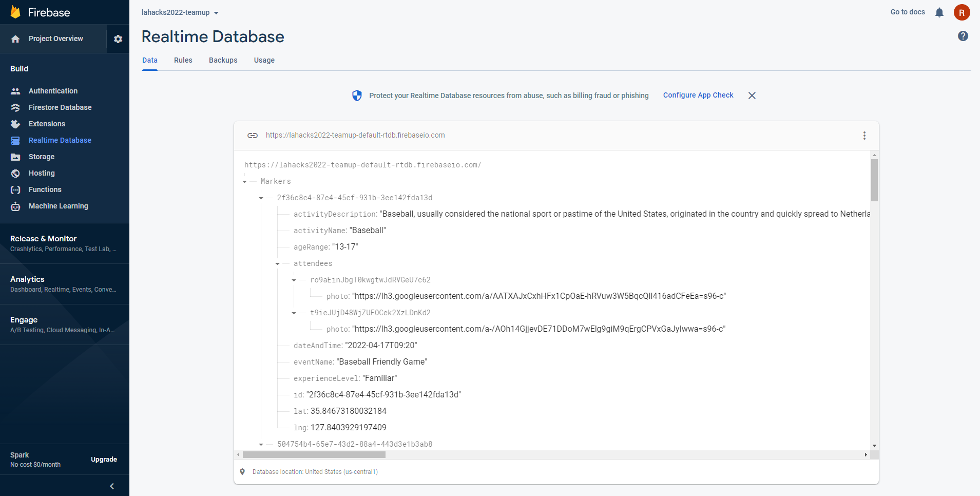Click the database URL link icon
The image size is (980, 496).
click(253, 136)
